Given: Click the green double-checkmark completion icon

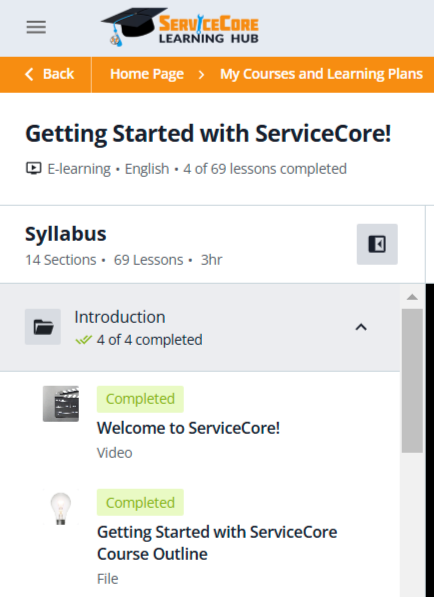Looking at the screenshot, I should point(83,340).
